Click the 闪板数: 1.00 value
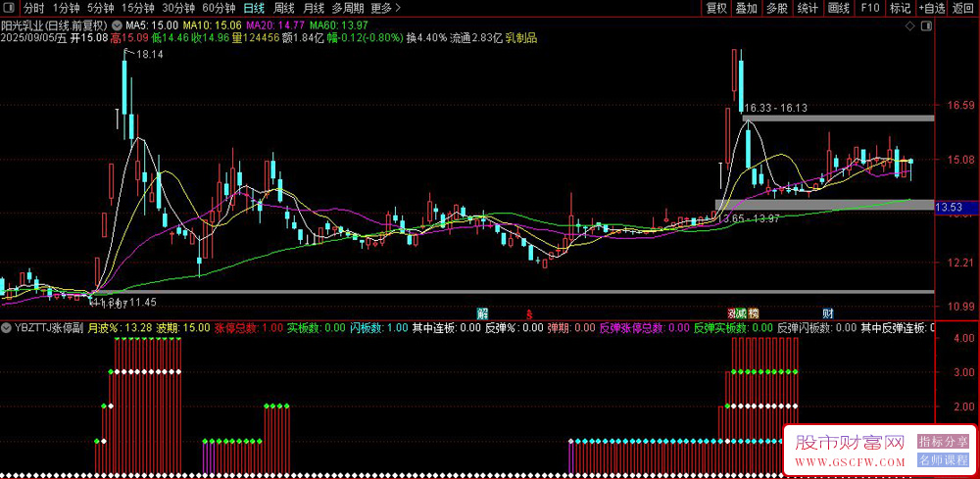 point(378,327)
